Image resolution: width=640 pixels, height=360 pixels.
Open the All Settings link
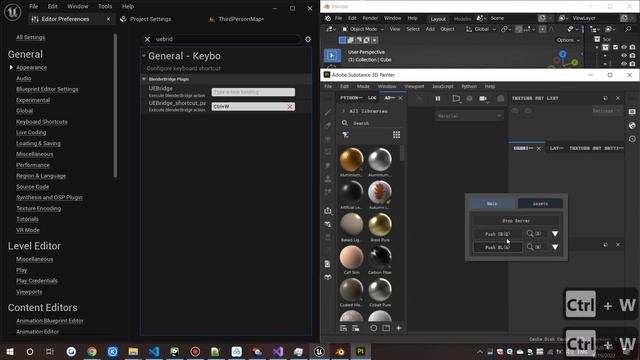pyautogui.click(x=31, y=37)
